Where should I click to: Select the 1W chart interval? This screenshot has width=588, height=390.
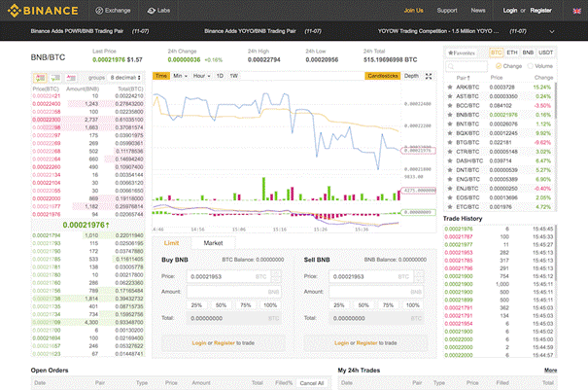click(233, 76)
